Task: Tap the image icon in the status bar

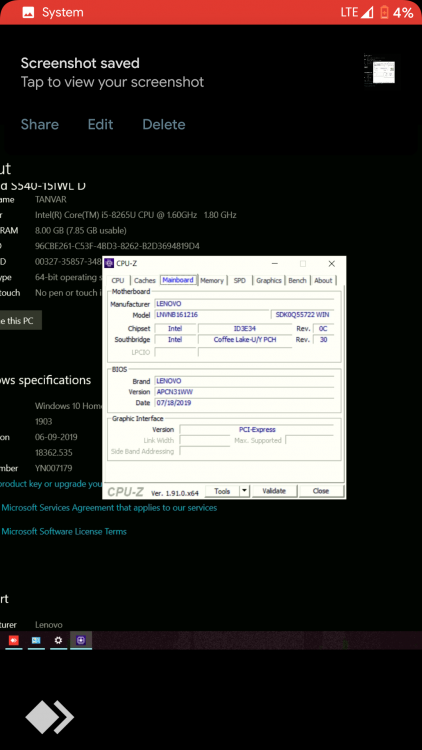Action: (28, 13)
